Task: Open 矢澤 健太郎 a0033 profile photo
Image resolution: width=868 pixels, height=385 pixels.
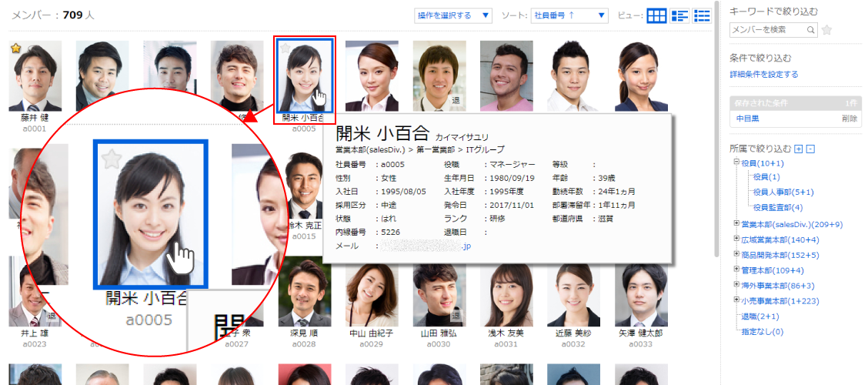Action: pos(641,295)
